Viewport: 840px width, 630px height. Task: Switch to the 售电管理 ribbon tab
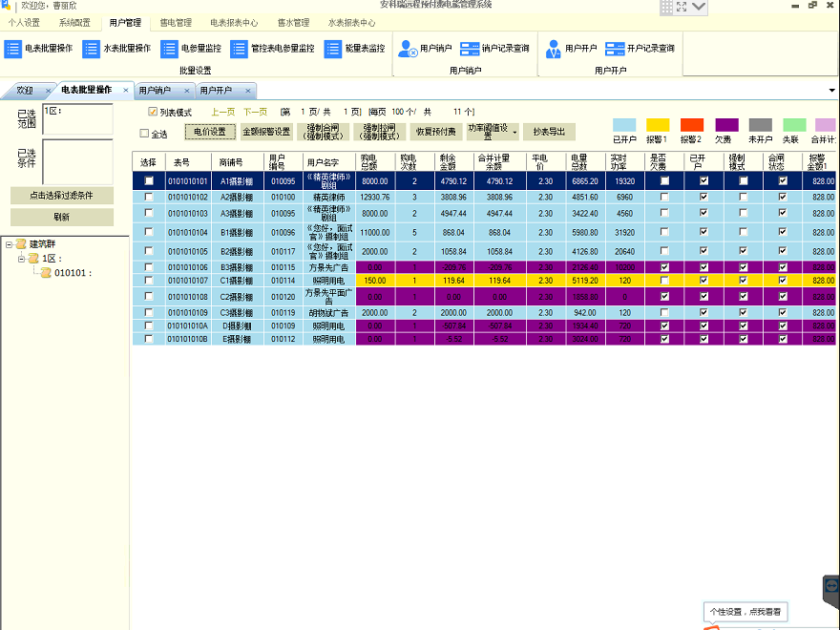click(176, 23)
